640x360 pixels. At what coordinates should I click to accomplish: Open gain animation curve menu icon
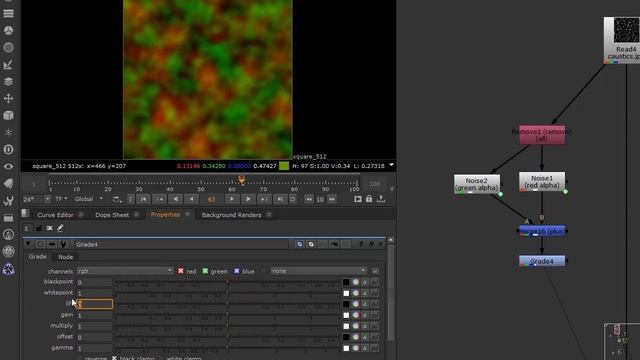pyautogui.click(x=374, y=315)
